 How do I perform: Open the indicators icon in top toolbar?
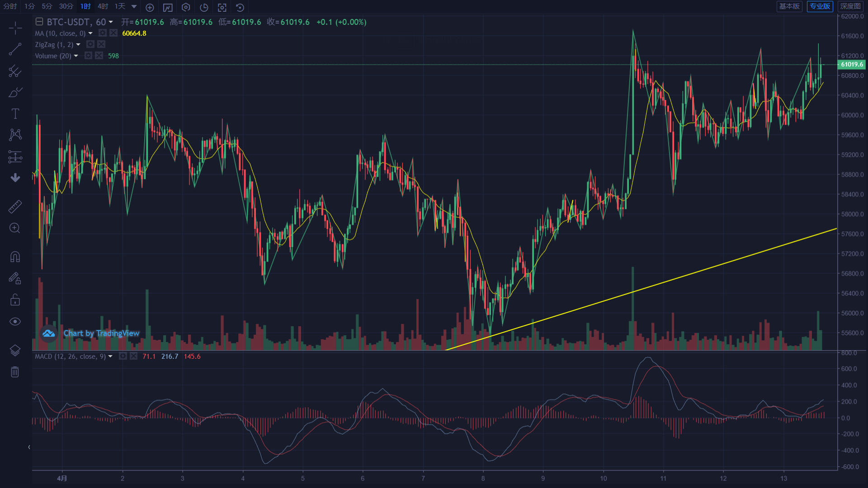168,7
